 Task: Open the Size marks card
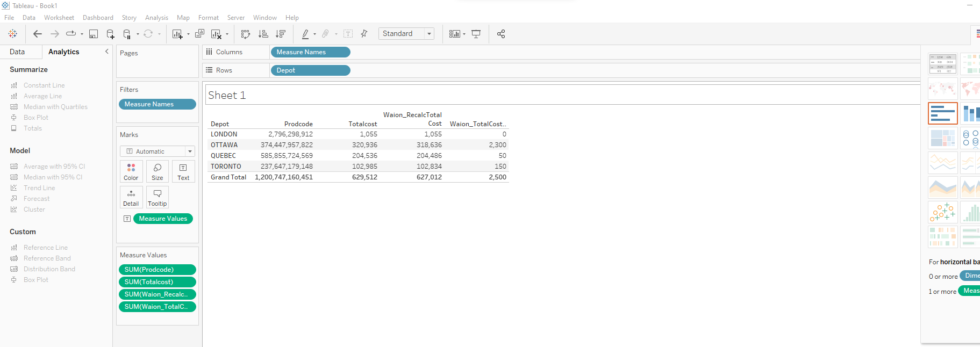158,171
